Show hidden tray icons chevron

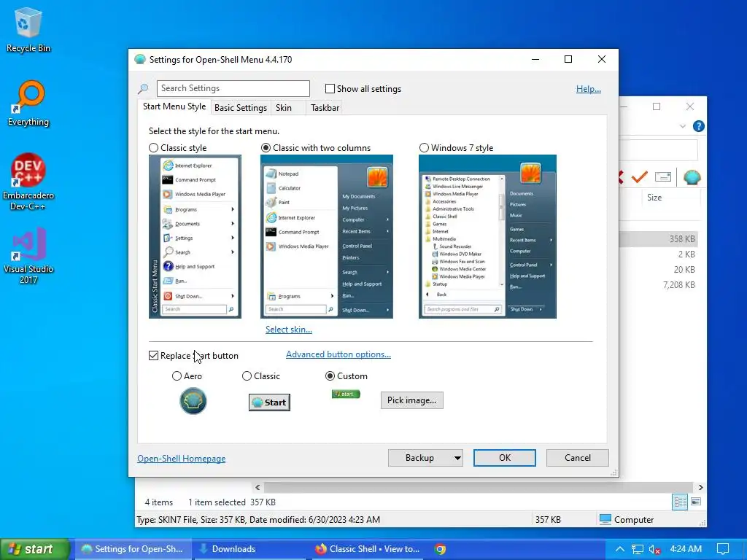point(620,549)
